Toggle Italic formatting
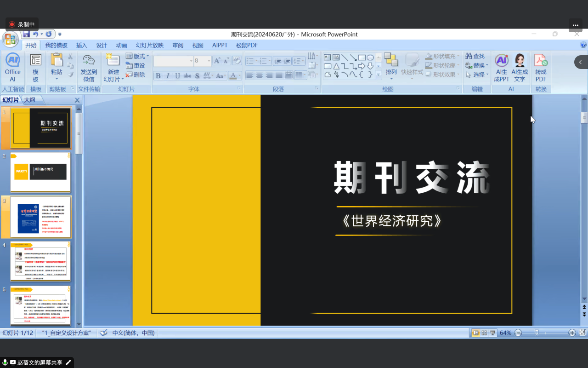588x368 pixels. point(168,76)
